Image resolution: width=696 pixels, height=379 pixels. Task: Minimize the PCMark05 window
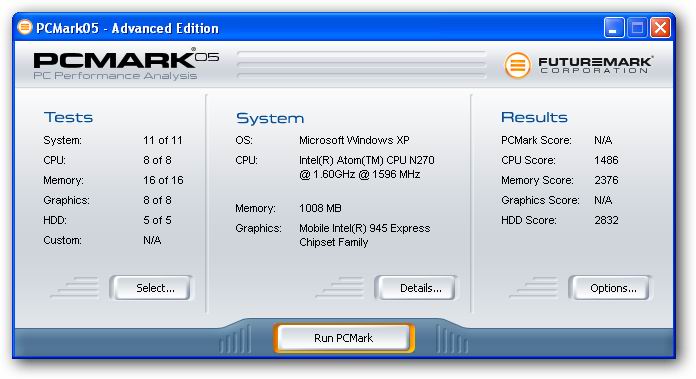pos(614,28)
